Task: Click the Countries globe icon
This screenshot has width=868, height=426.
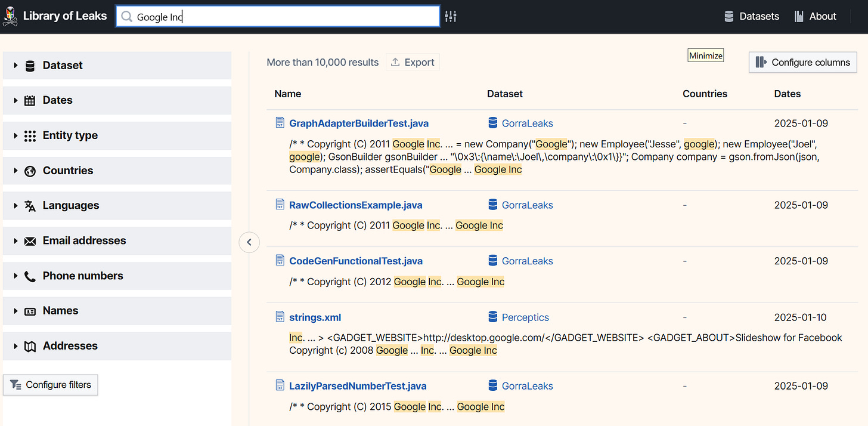Action: tap(30, 171)
